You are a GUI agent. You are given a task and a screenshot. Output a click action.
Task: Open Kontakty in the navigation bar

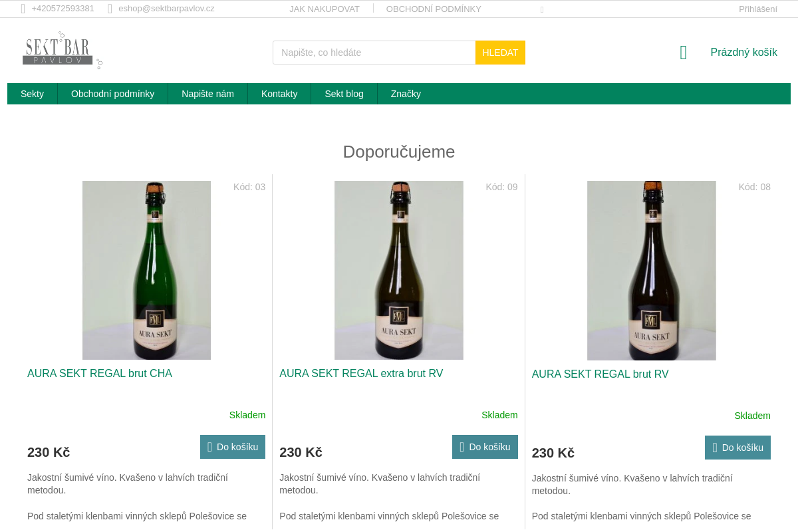coord(279,94)
